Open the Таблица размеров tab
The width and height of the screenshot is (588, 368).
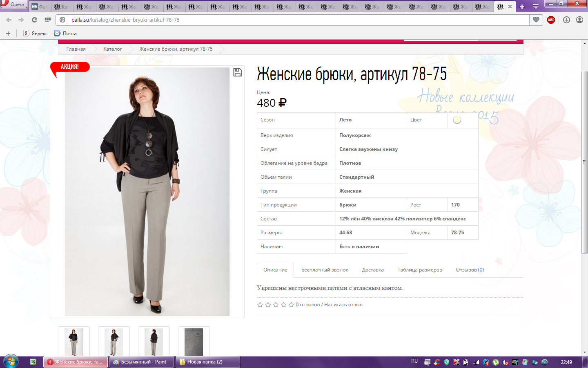[x=420, y=270]
